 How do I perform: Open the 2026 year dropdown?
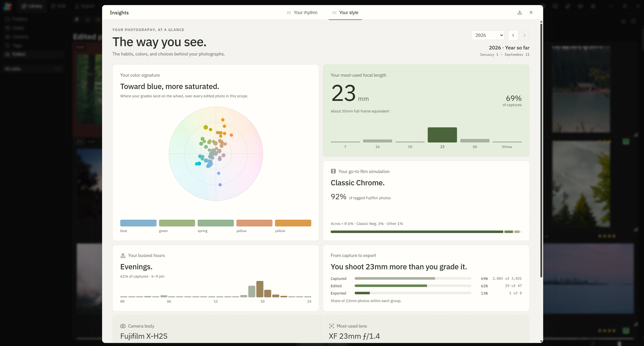pos(488,35)
